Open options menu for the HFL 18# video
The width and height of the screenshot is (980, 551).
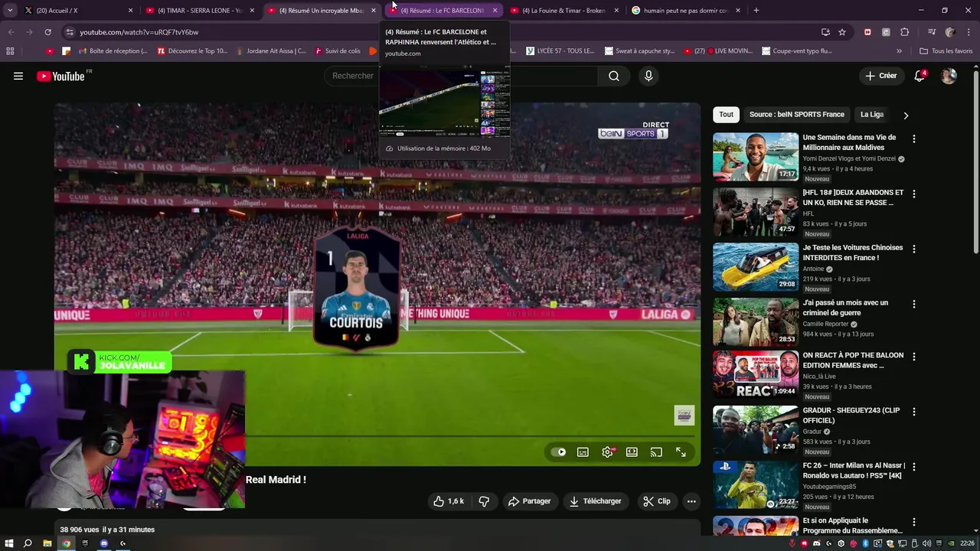(x=913, y=194)
